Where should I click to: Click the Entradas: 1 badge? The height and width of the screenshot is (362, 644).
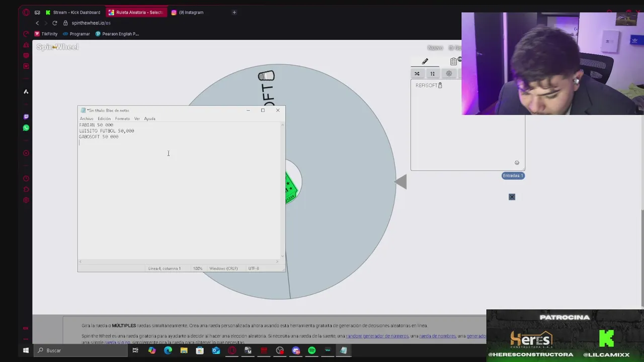(513, 175)
